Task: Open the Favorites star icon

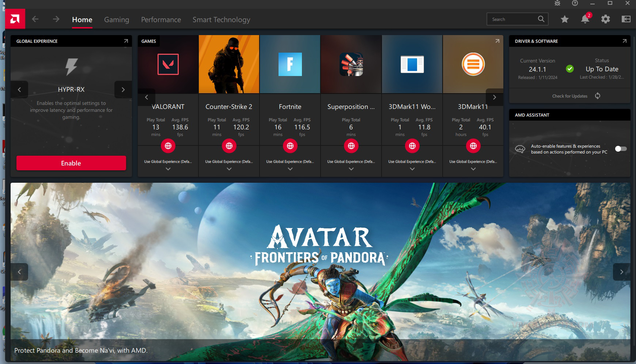Action: point(565,19)
